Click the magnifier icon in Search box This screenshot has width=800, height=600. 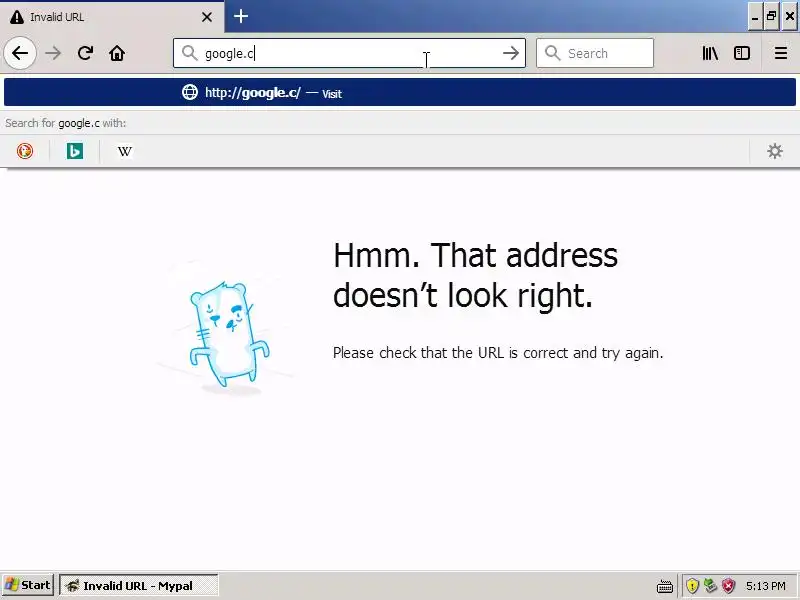coord(553,53)
